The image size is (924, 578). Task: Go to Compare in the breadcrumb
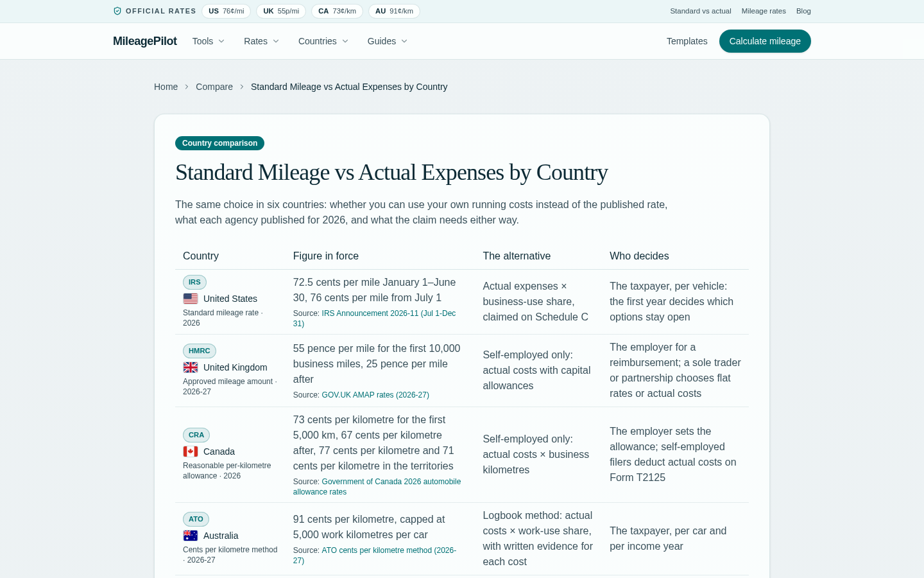(214, 87)
